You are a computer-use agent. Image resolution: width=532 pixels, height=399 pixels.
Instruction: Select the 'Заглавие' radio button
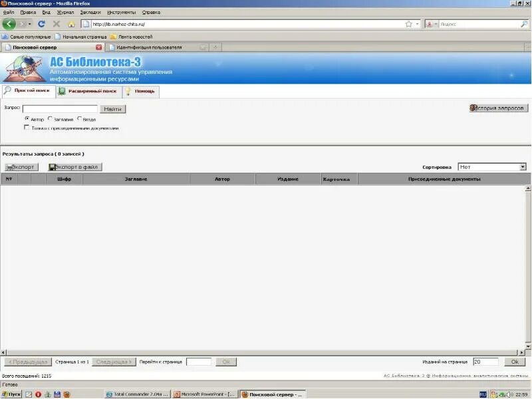coord(51,119)
